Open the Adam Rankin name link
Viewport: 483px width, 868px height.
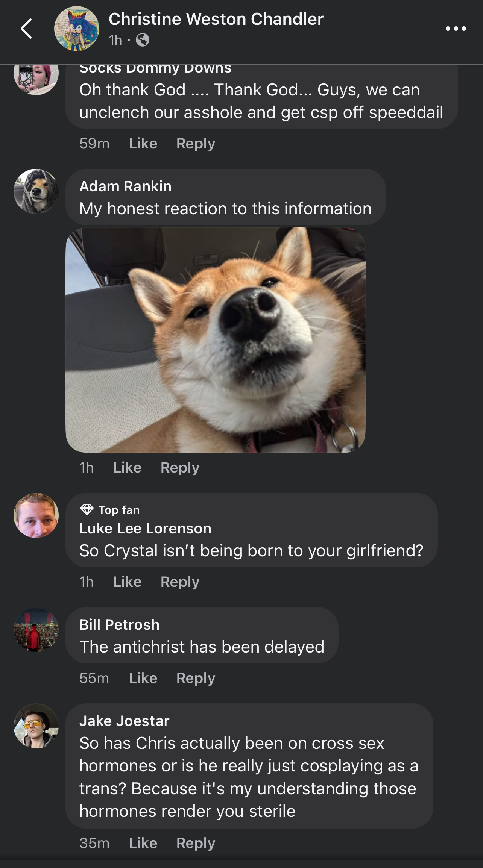pos(125,186)
